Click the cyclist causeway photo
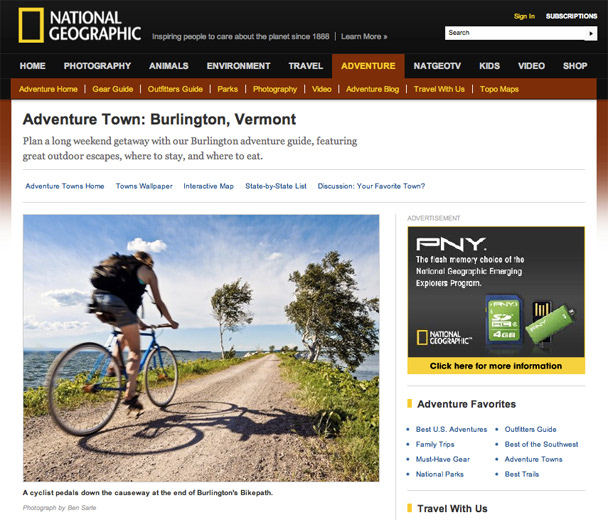The width and height of the screenshot is (608, 520). [x=201, y=348]
